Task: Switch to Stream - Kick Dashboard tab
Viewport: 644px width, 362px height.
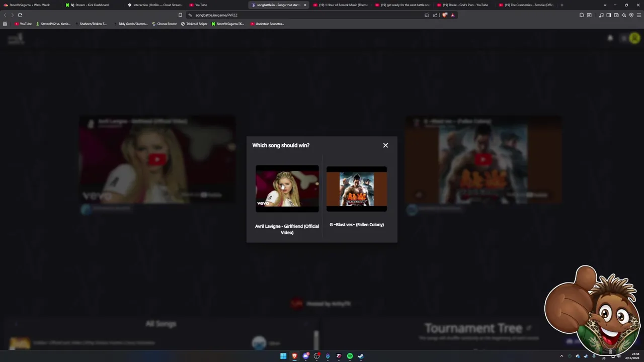Action: click(91, 5)
